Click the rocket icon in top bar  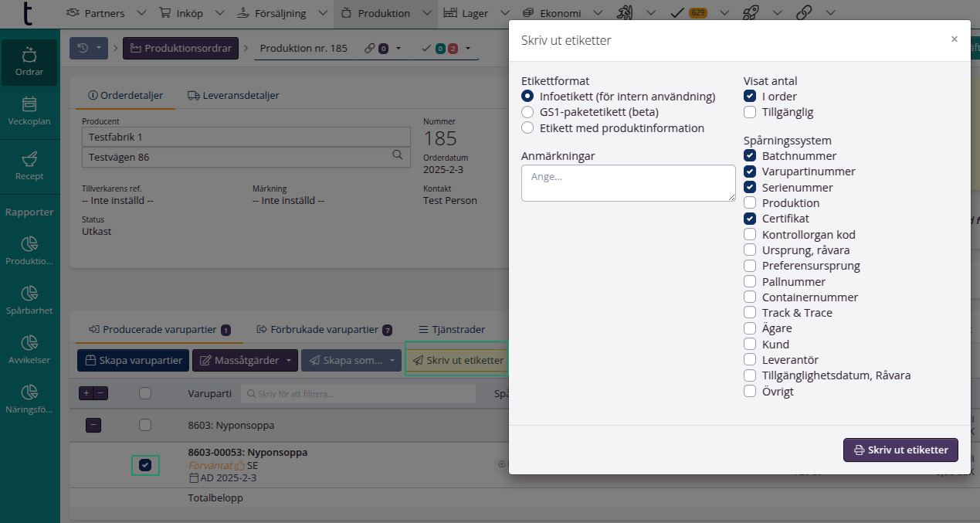tap(749, 12)
